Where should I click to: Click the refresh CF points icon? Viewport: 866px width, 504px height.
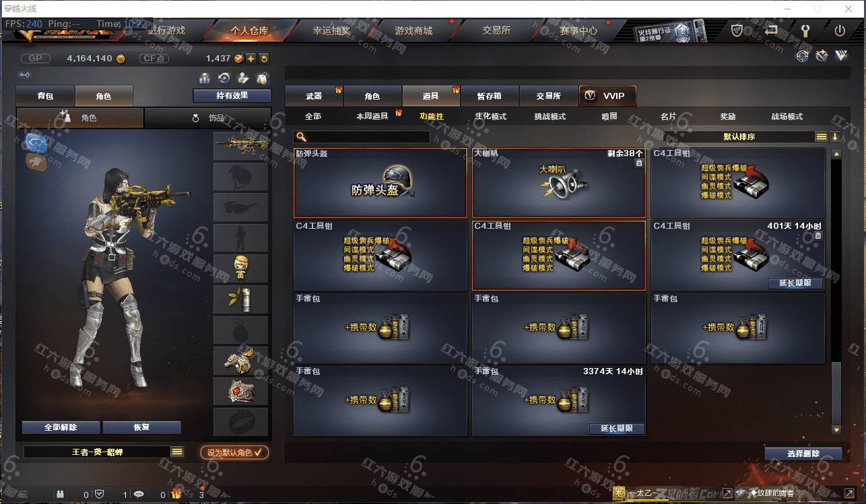click(x=264, y=59)
